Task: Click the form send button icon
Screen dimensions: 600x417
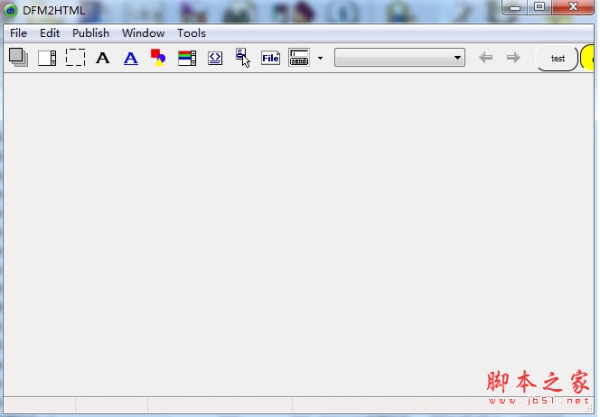Action: (x=299, y=58)
